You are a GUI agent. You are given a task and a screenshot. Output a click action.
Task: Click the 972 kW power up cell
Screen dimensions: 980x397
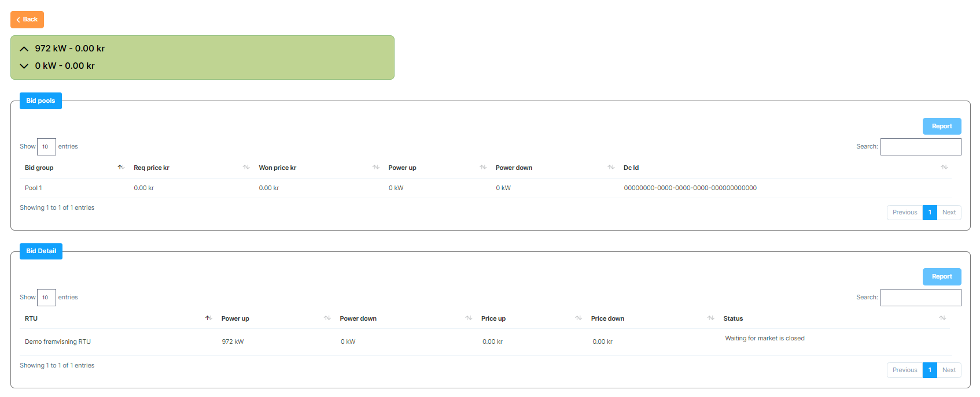(x=233, y=342)
